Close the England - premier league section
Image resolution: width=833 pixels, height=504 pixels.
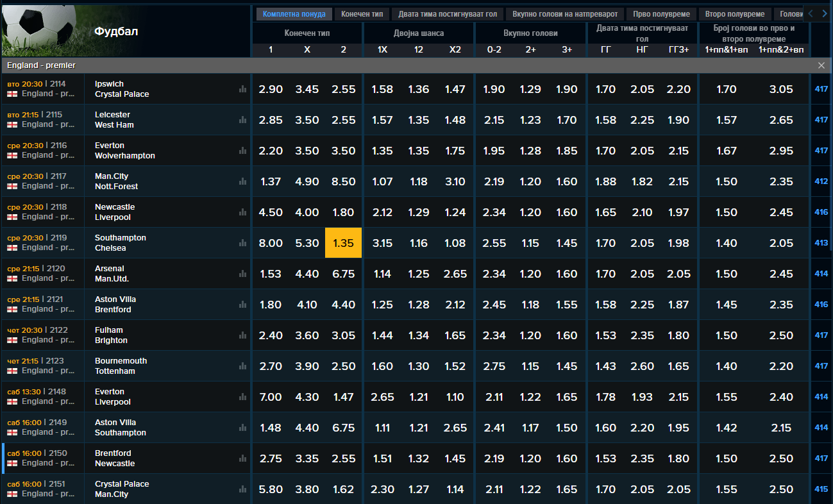tap(821, 65)
